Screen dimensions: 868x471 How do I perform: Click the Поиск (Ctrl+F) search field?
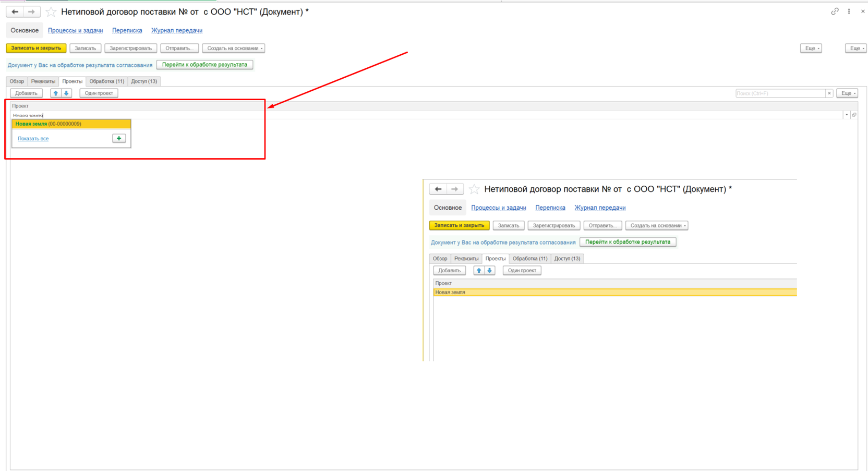point(780,93)
